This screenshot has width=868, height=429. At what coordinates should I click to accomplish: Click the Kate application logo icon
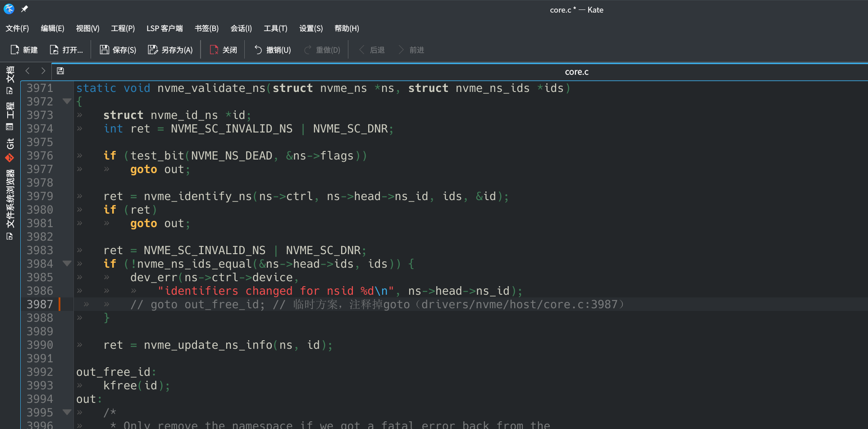point(9,9)
